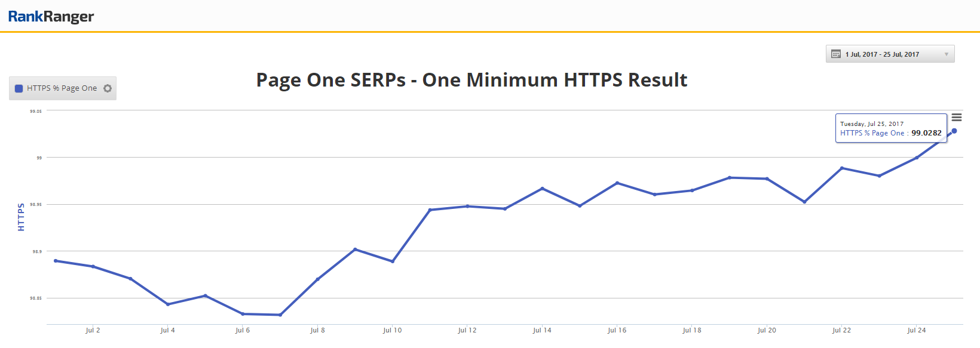The width and height of the screenshot is (980, 348).
Task: Click the Jul 12 x-axis label
Action: pos(467,330)
